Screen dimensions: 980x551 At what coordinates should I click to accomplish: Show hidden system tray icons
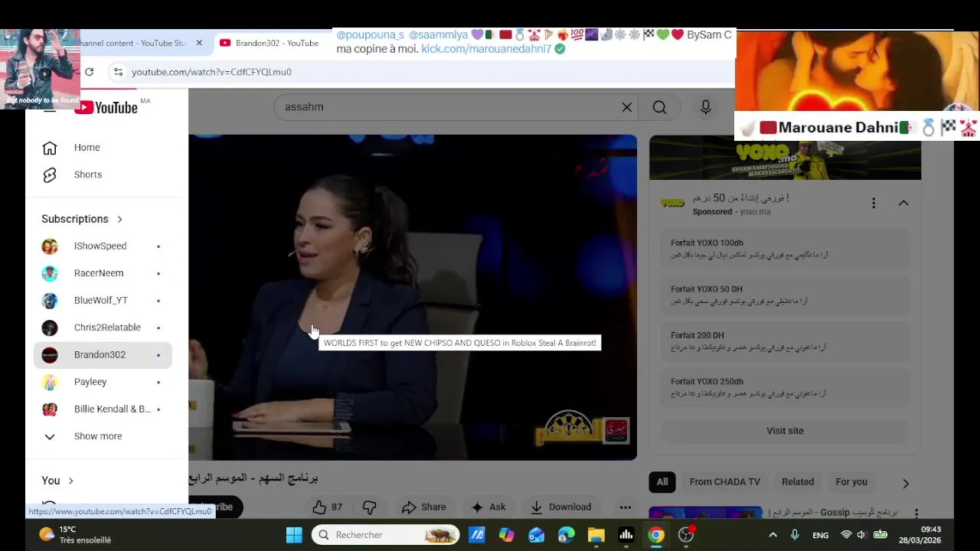point(773,535)
